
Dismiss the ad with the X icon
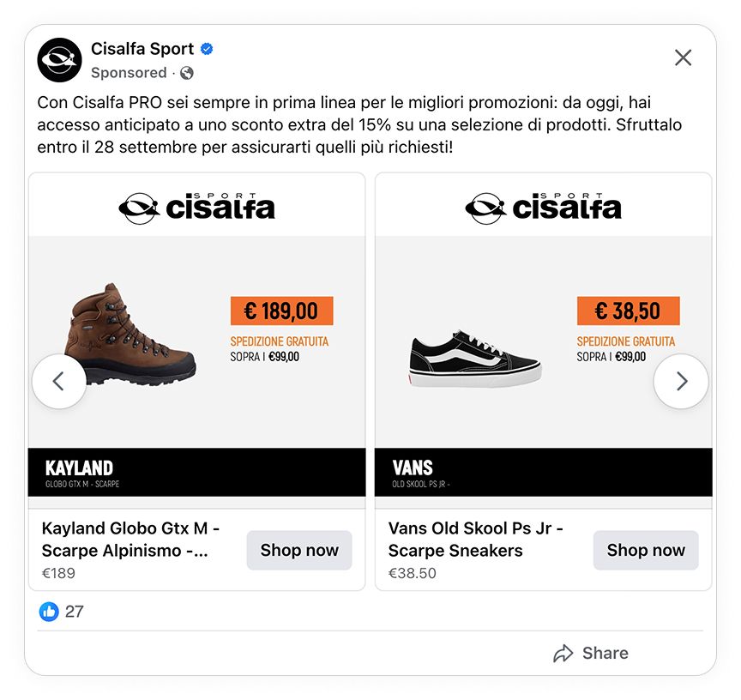click(684, 57)
